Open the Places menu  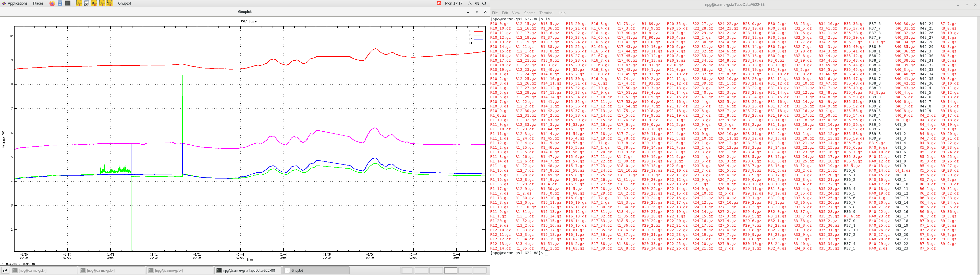click(38, 3)
